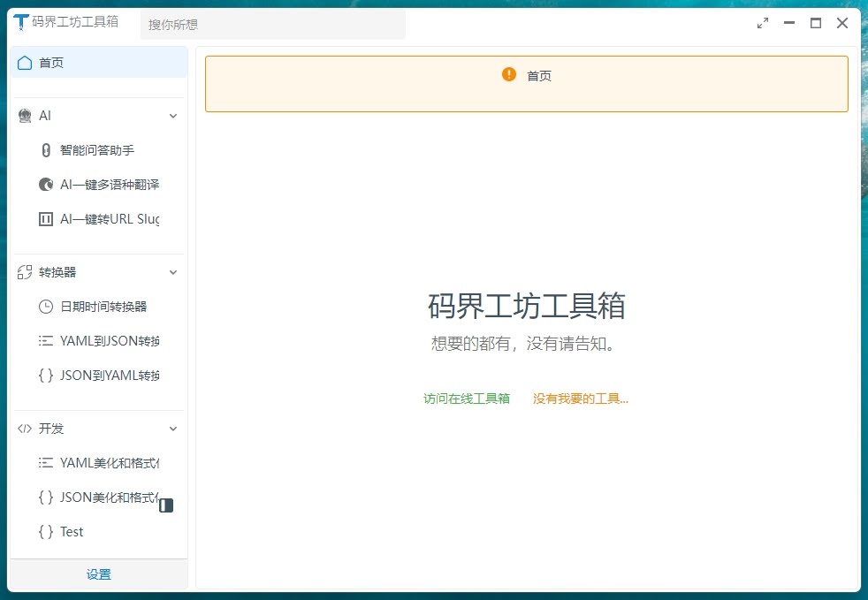Click the clock icon for 日期时间转换器
This screenshot has height=600, width=868.
46,307
